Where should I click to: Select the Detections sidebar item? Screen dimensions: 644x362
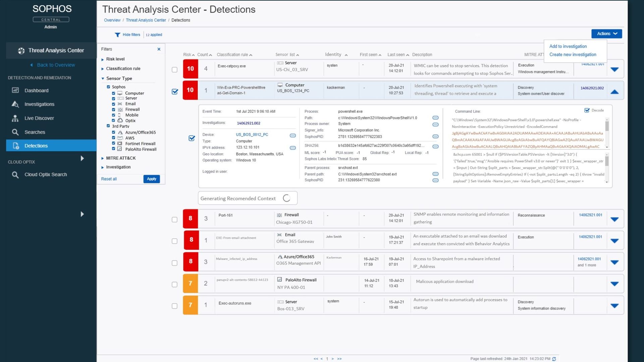tap(51, 146)
